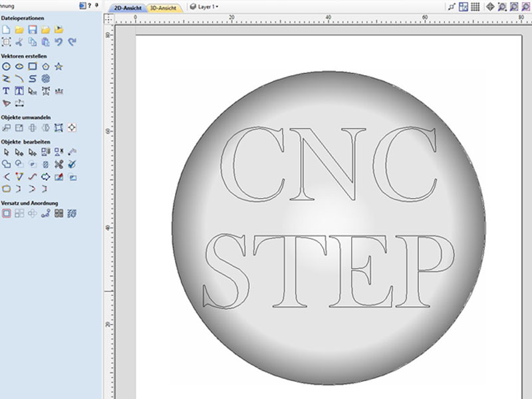Cut the selection with the scissors icon

pos(19,42)
